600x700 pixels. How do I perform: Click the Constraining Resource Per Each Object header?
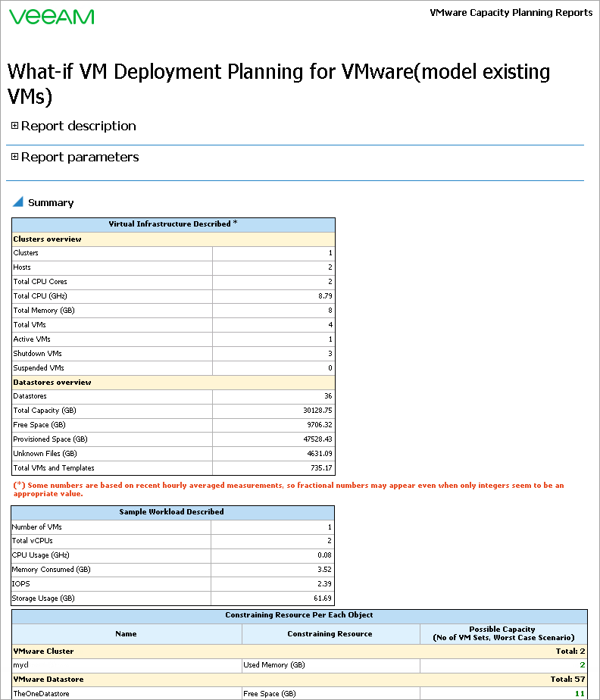click(299, 615)
